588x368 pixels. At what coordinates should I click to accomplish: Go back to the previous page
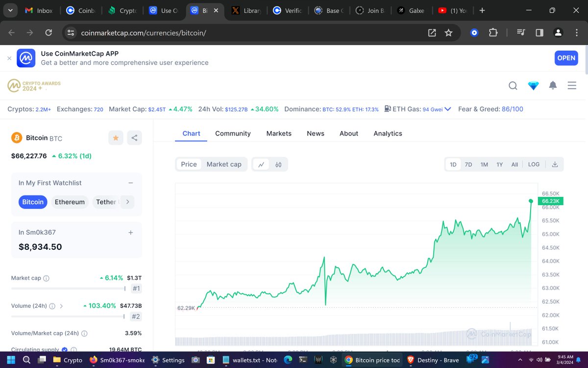point(12,33)
